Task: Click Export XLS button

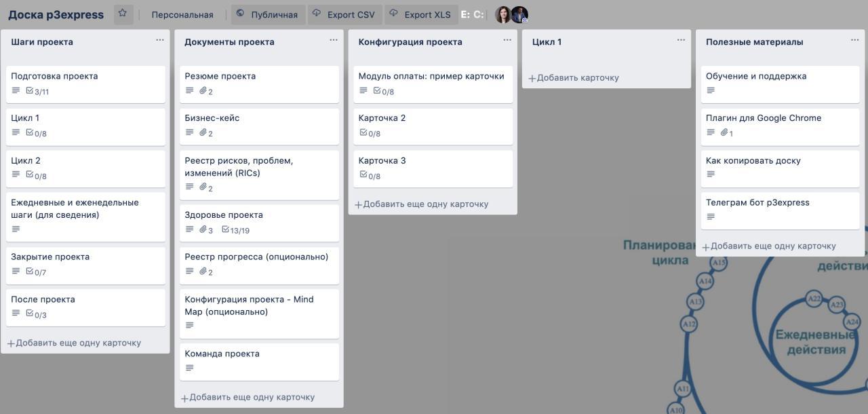Action: point(421,14)
